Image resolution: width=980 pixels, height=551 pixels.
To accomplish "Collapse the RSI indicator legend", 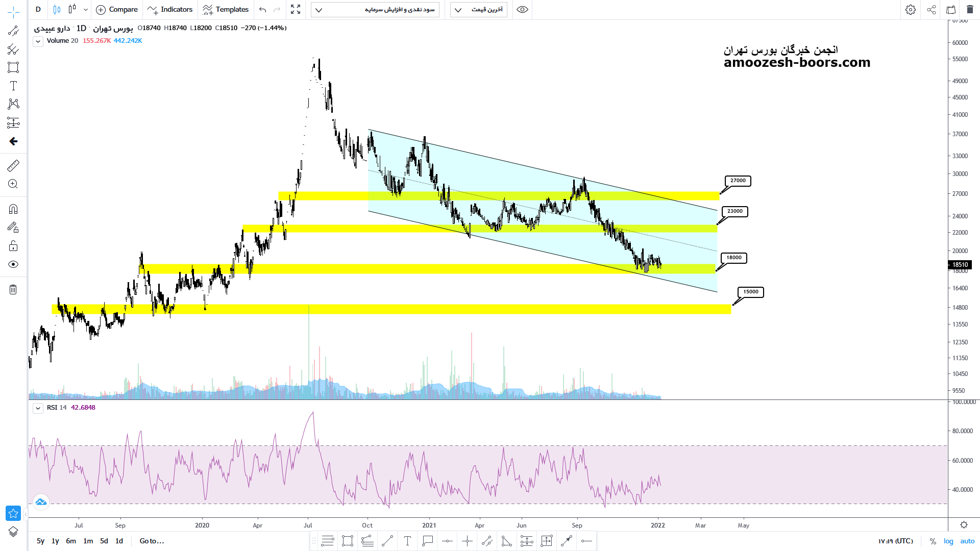I will click(x=38, y=408).
